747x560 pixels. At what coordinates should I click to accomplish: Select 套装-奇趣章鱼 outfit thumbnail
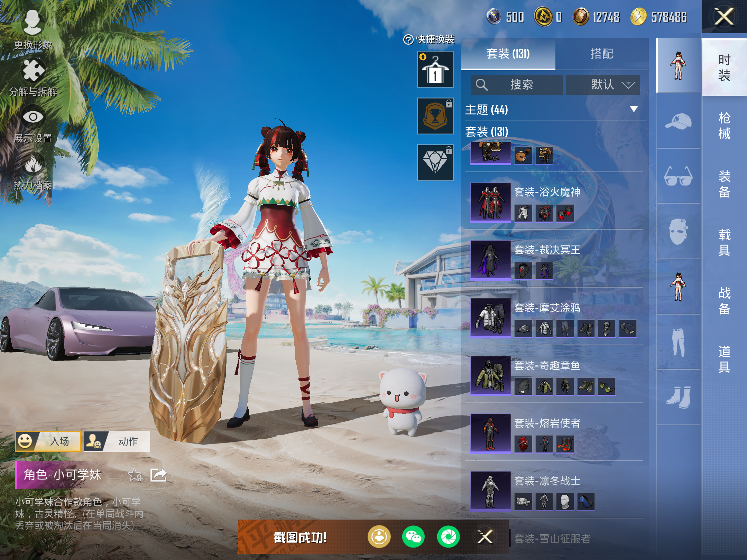pos(490,375)
